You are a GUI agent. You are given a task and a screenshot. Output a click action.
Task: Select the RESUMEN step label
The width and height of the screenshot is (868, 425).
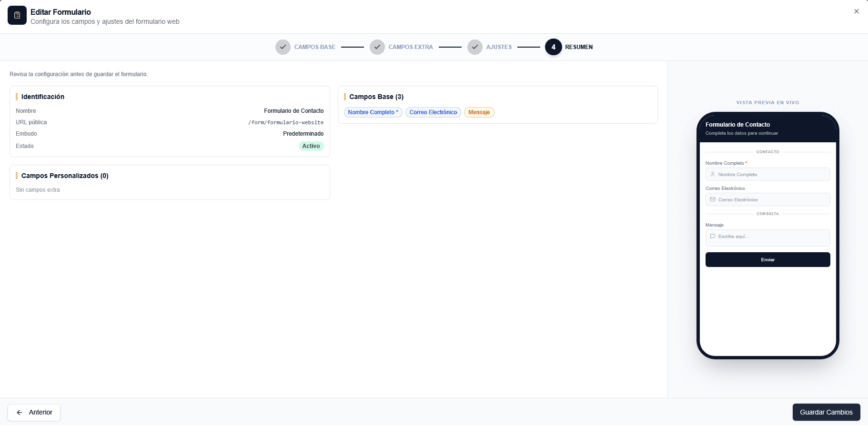[579, 47]
